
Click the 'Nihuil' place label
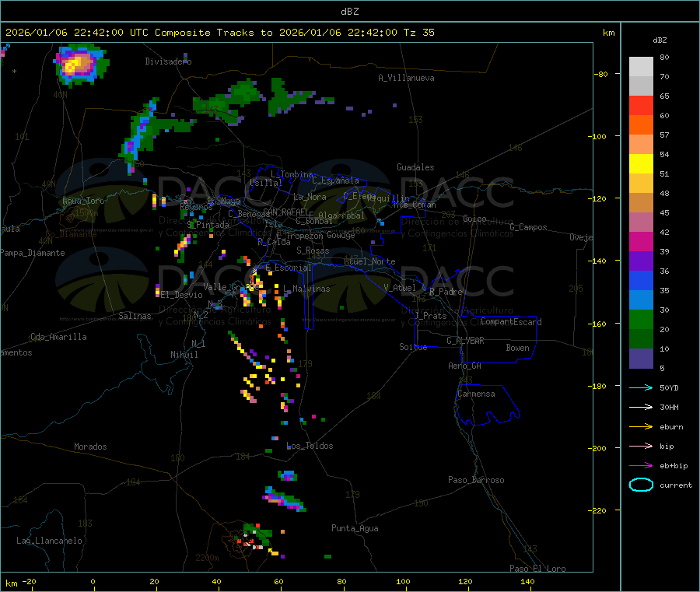[x=184, y=355]
